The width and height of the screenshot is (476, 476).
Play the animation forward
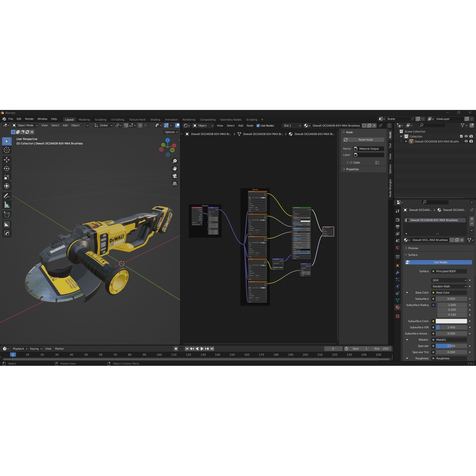pos(202,349)
